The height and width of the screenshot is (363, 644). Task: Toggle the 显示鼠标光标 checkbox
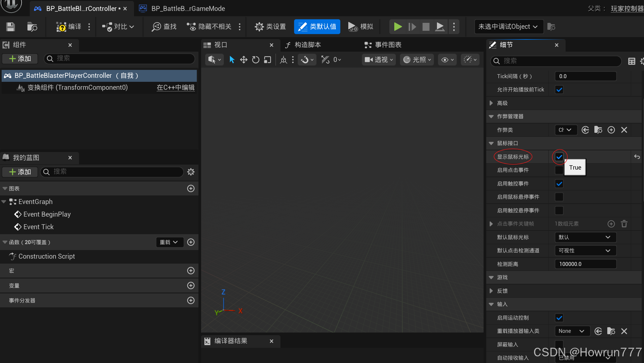pyautogui.click(x=559, y=157)
